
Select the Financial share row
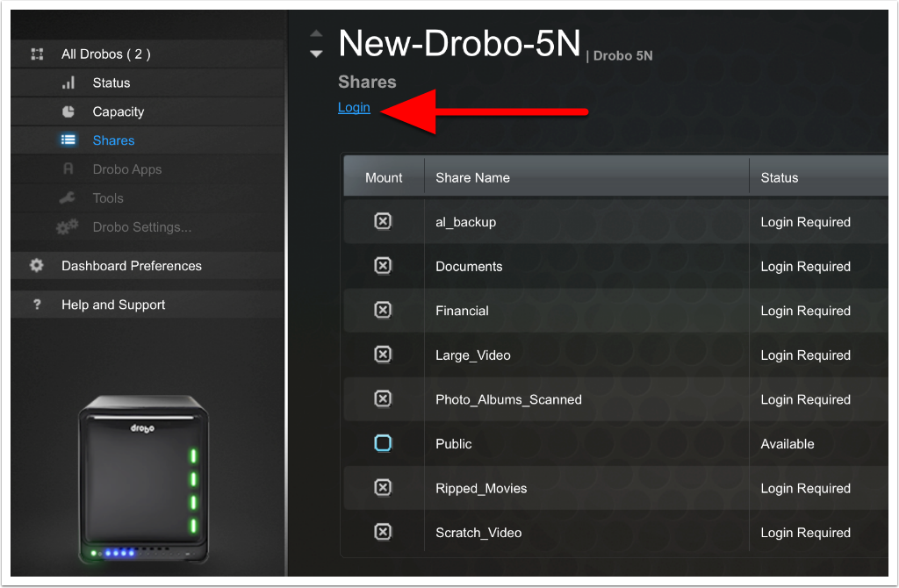(x=463, y=311)
